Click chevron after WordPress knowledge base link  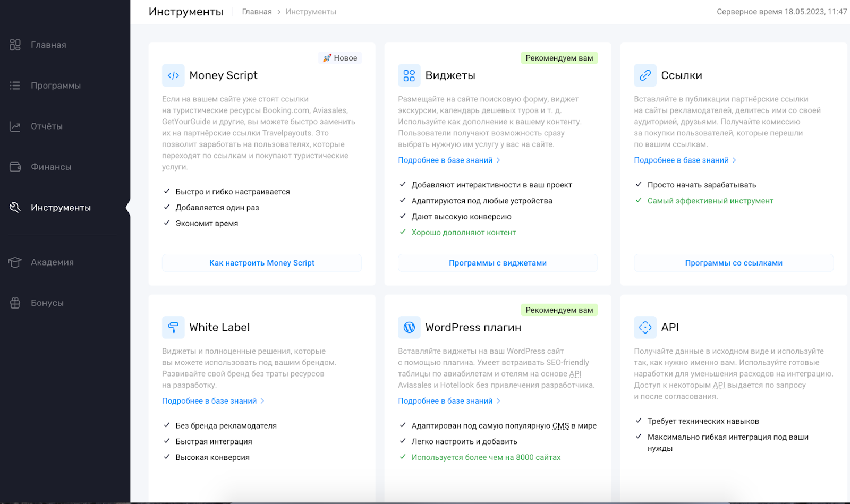coord(498,401)
